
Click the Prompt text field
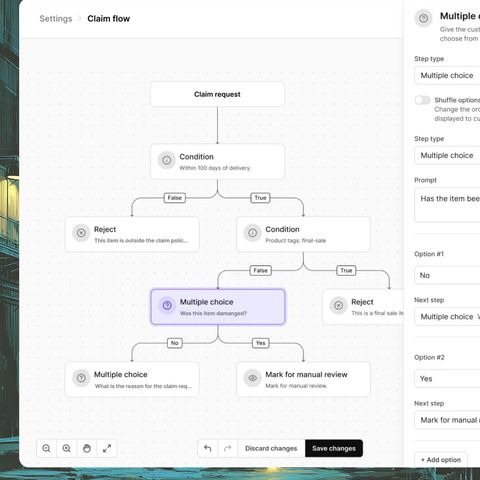point(447,205)
